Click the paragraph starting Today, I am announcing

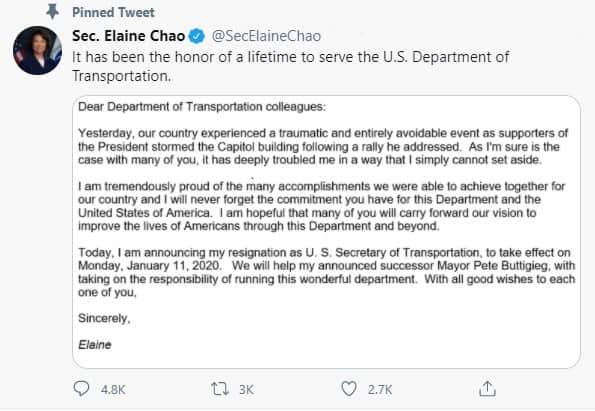[x=327, y=272]
